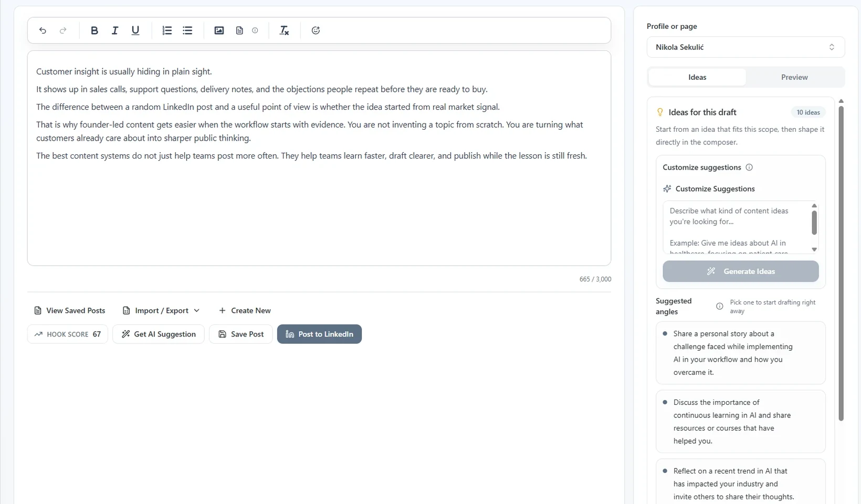Get an AI suggestion for the draft
The height and width of the screenshot is (504, 861).
pyautogui.click(x=159, y=334)
